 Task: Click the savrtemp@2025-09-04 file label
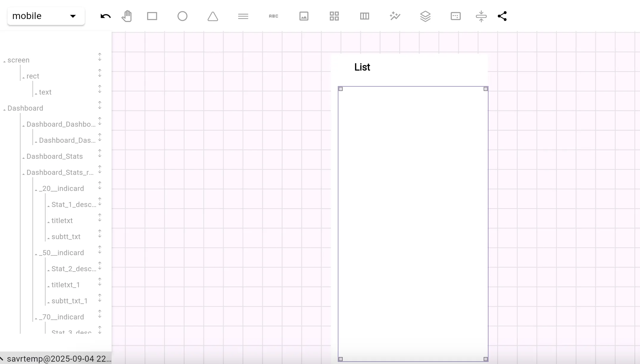pyautogui.click(x=59, y=359)
